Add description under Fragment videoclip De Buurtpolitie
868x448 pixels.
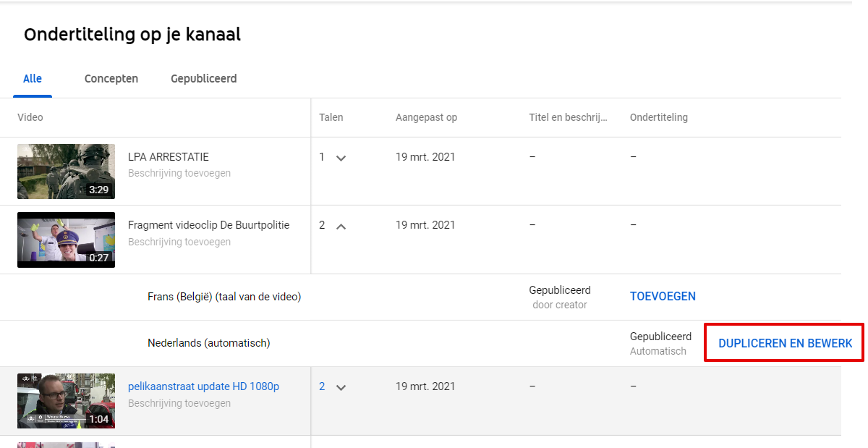179,242
